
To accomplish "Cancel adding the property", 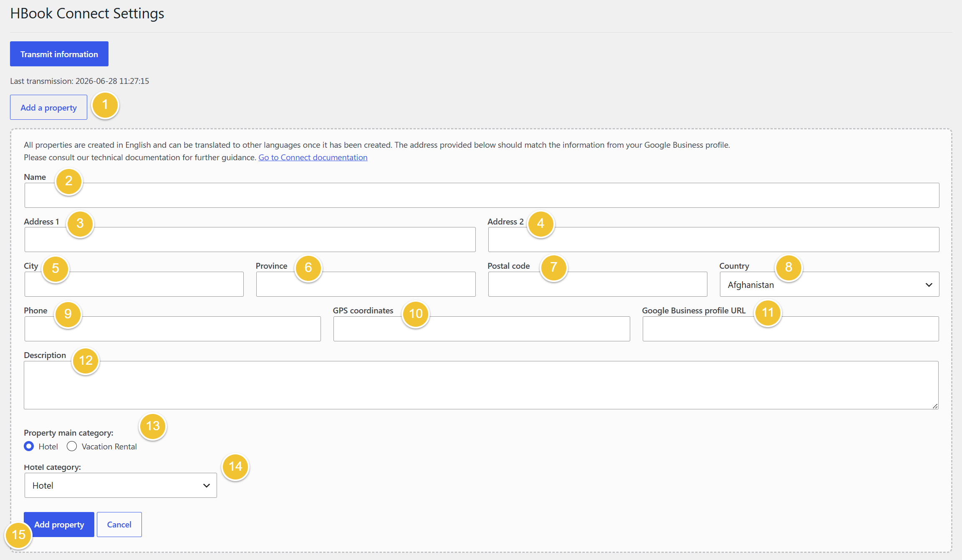I will pos(119,525).
